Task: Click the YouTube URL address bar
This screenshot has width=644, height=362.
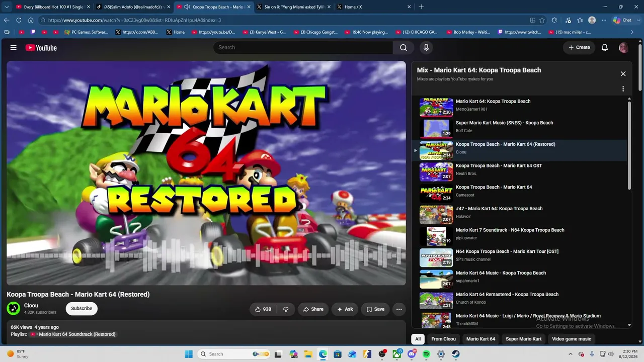Action: 282,20
